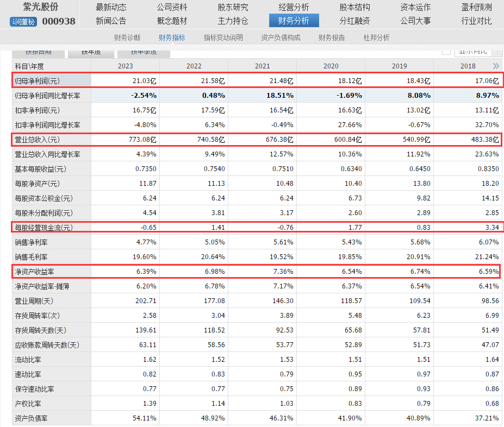Select the 基本每股收益(元) row label

point(40,169)
